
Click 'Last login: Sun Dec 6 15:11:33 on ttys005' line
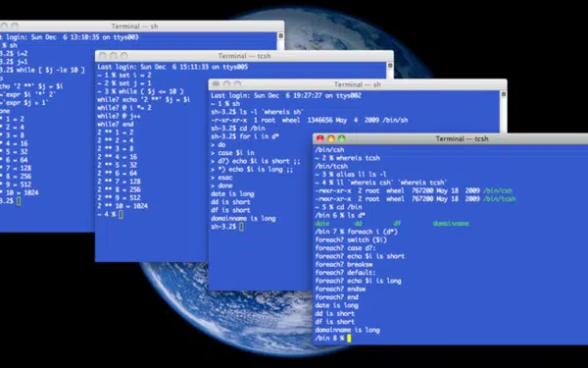(x=172, y=67)
